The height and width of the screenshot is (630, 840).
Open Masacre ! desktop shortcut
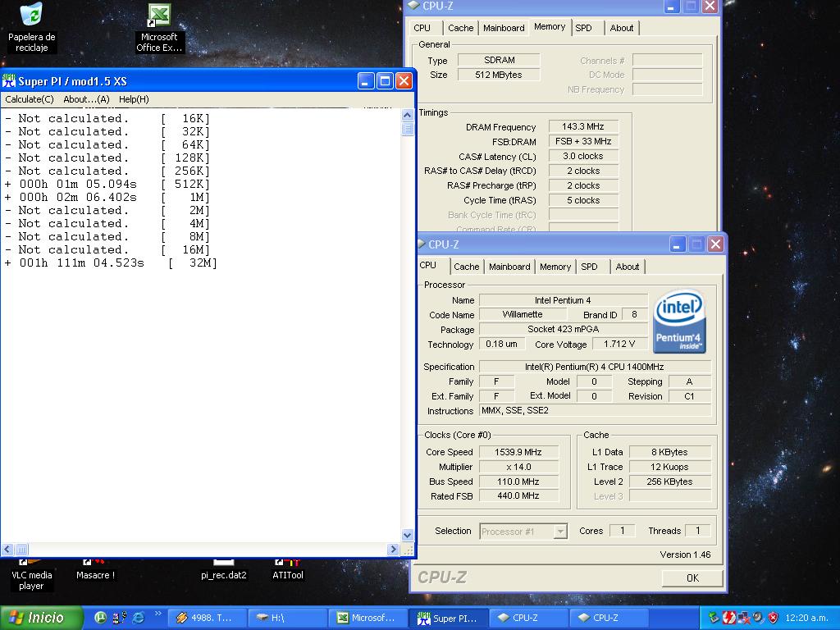coord(95,571)
